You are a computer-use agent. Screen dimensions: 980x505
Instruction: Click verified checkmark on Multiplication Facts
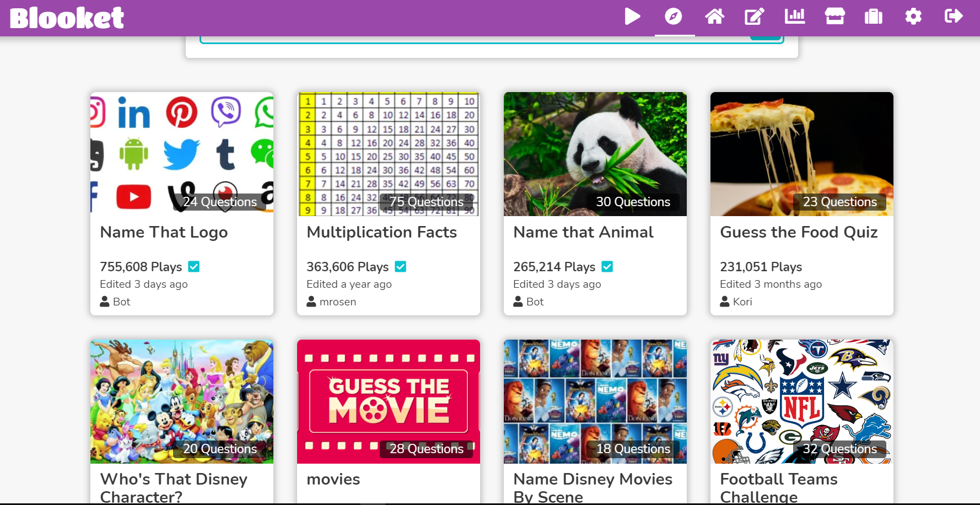[x=401, y=267]
